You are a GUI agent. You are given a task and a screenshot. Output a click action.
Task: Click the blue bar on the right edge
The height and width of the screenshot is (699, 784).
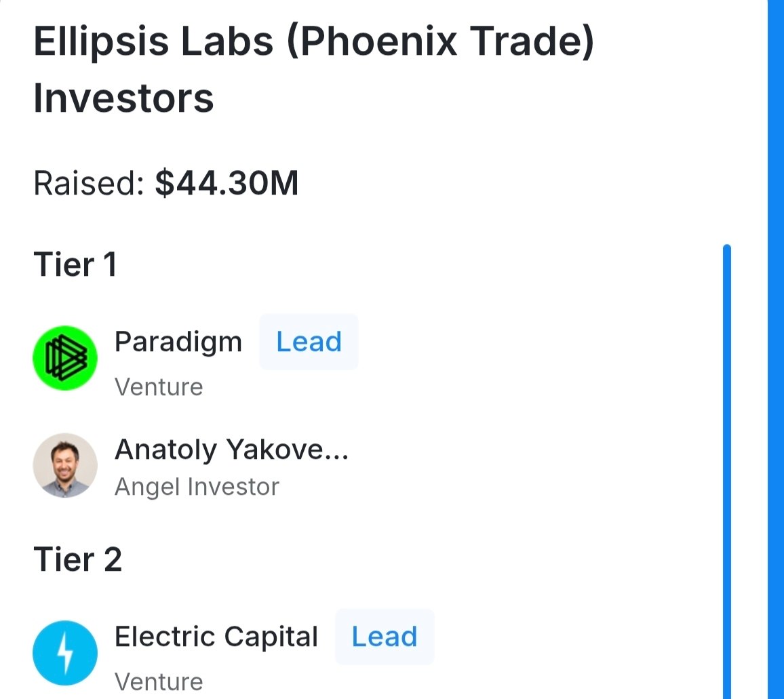pyautogui.click(x=775, y=350)
